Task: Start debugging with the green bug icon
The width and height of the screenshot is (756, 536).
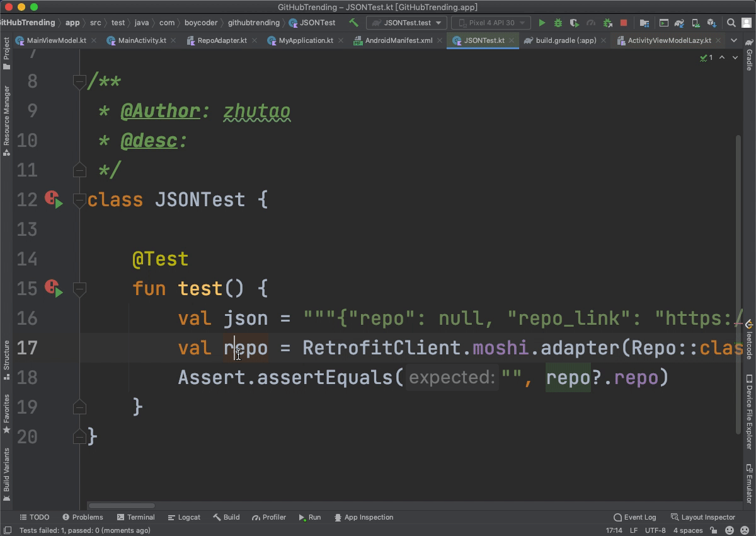Action: [x=558, y=23]
